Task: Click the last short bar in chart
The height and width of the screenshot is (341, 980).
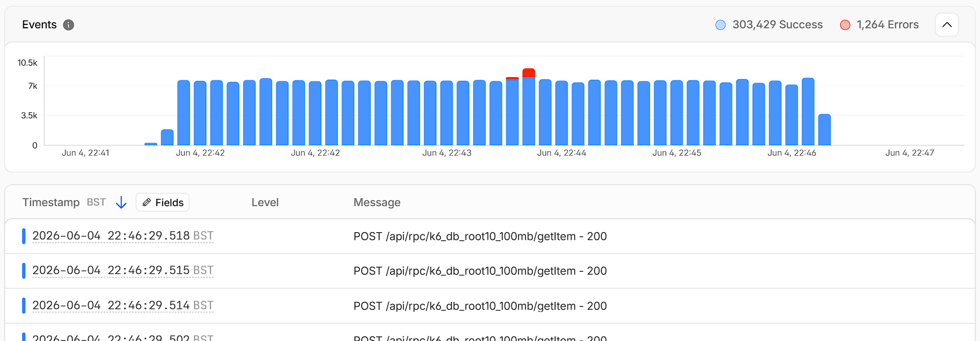Action: pos(824,130)
